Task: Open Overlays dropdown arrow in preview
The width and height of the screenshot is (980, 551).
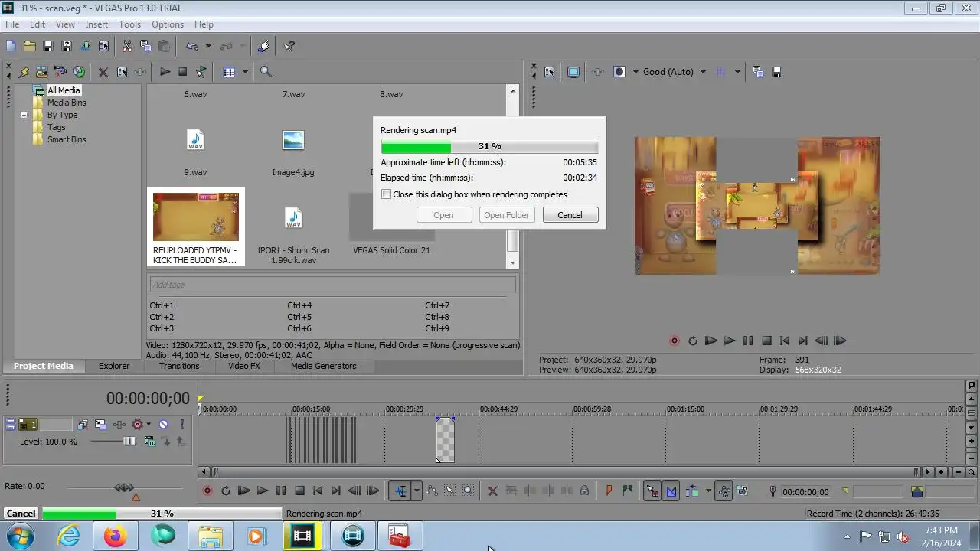Action: click(x=737, y=72)
